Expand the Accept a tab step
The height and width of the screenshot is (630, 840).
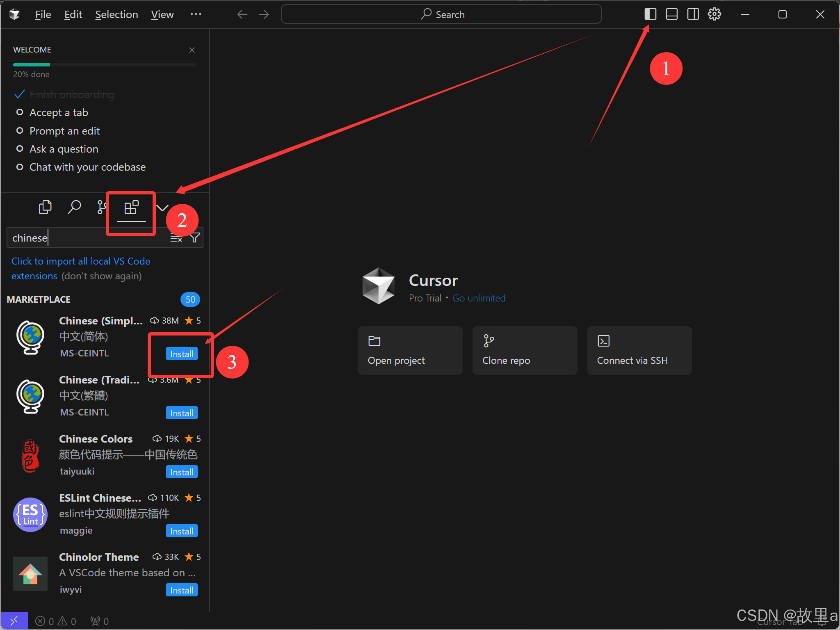59,112
